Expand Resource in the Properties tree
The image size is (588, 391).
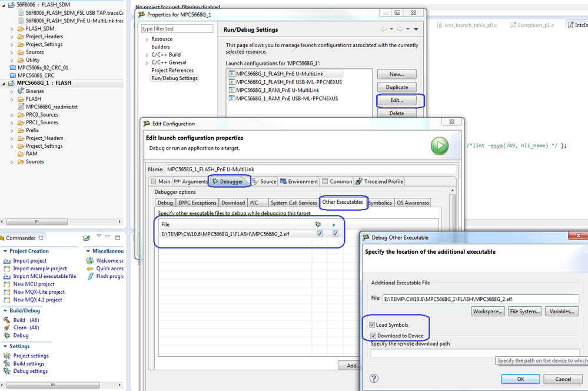click(148, 39)
